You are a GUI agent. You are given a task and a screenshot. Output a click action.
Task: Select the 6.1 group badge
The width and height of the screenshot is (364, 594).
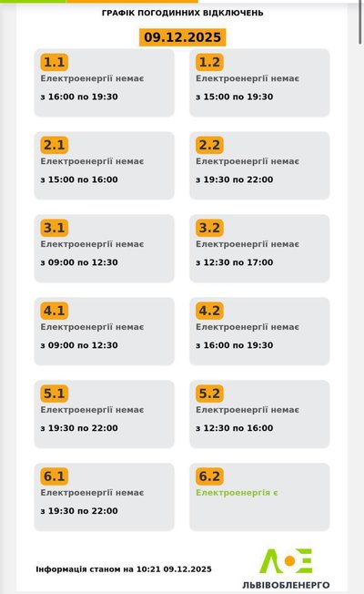tap(54, 476)
